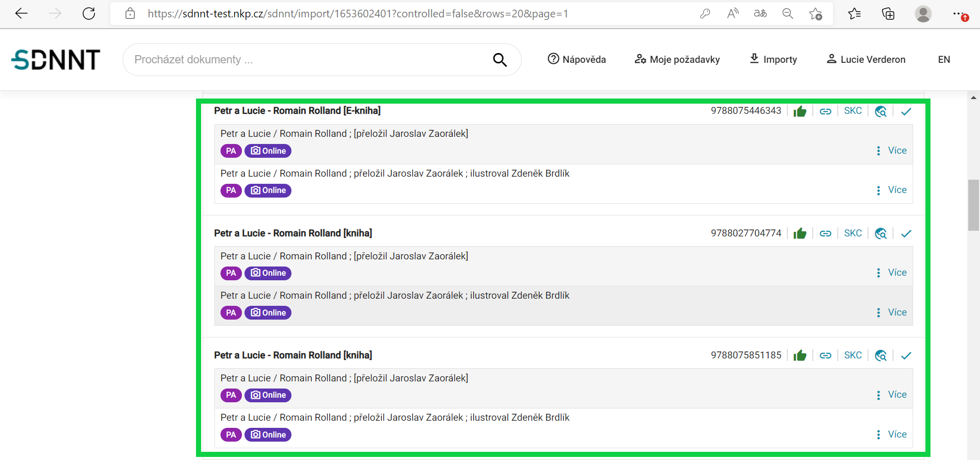Open Nápověda help menu
980x460 pixels.
click(577, 59)
